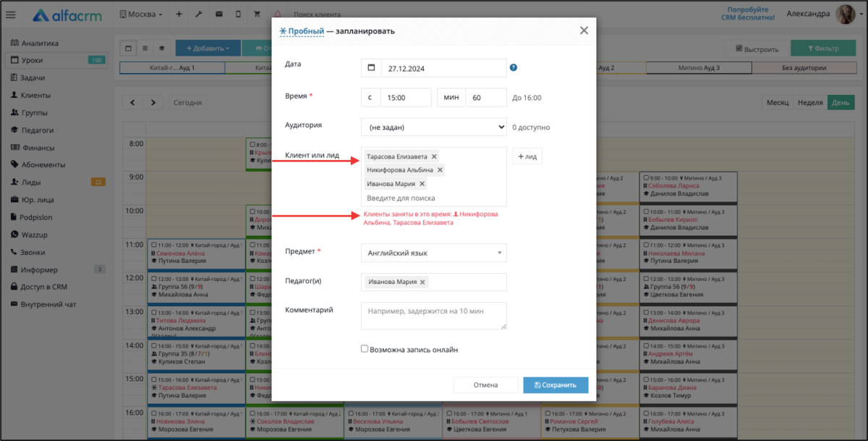Click the Сохранить button
Image resolution: width=868 pixels, height=441 pixels.
[x=556, y=385]
